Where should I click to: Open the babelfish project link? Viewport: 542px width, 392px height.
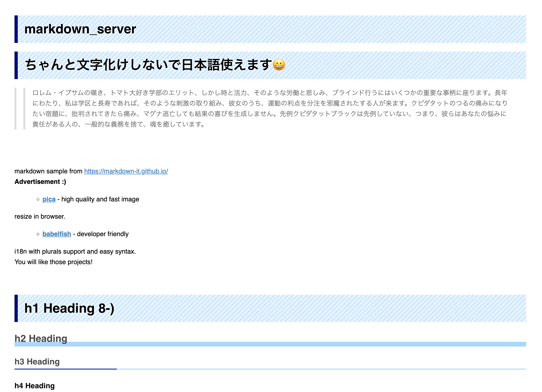[x=57, y=234]
